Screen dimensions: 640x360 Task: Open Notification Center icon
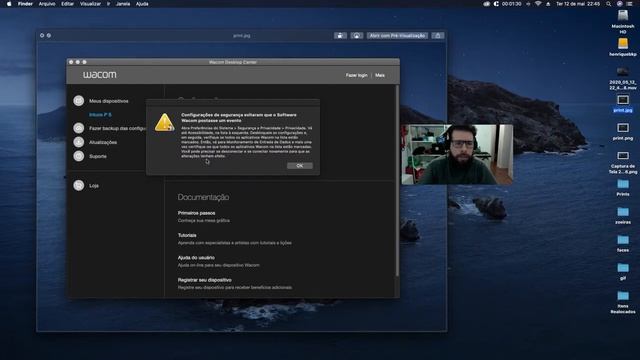click(629, 4)
